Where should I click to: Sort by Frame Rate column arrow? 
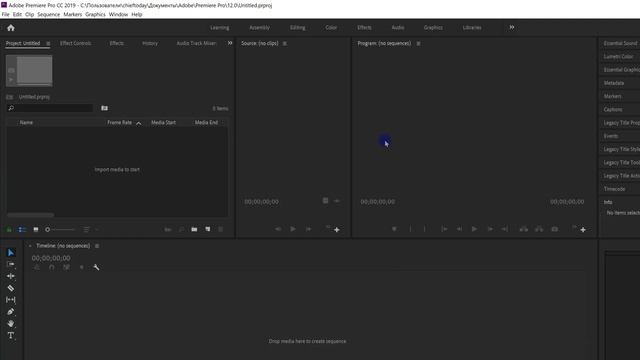pyautogui.click(x=138, y=123)
